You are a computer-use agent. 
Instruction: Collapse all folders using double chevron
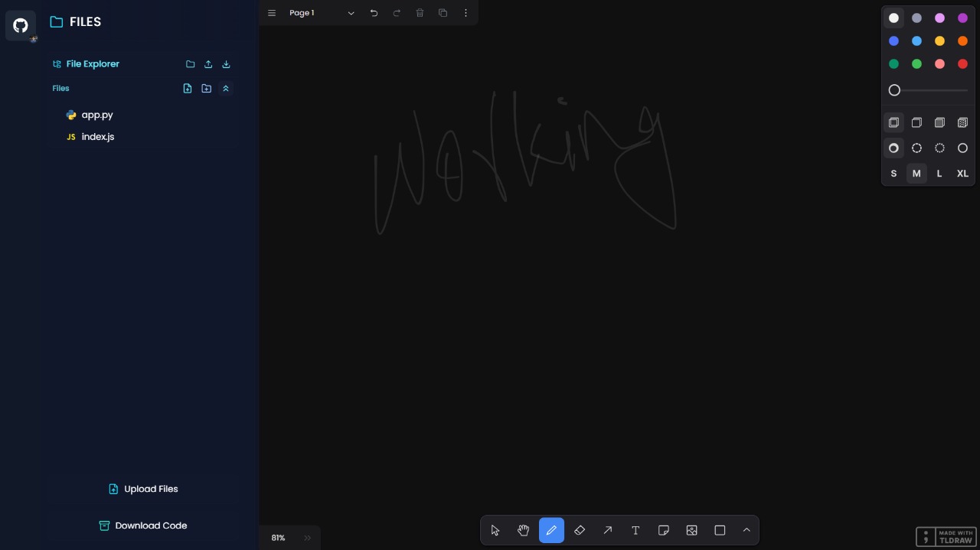click(226, 89)
